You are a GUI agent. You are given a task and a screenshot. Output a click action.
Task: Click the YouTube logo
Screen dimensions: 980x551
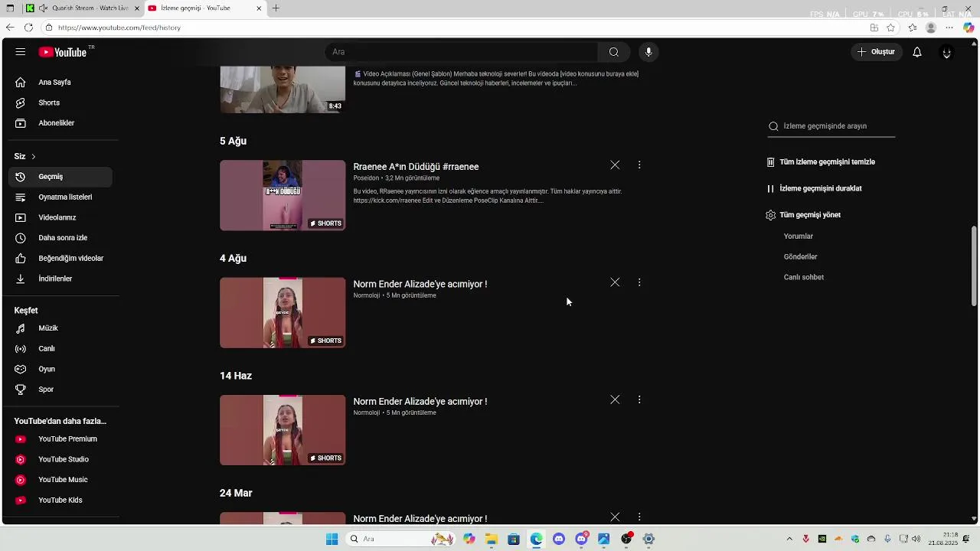coord(63,52)
